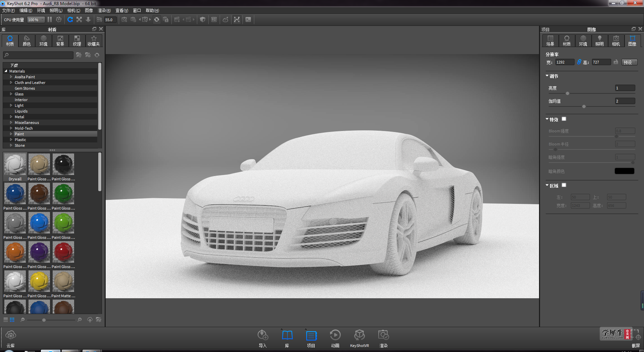Click the four-arrow expand icon in toolbar
644x352 pixels.
tap(79, 19)
